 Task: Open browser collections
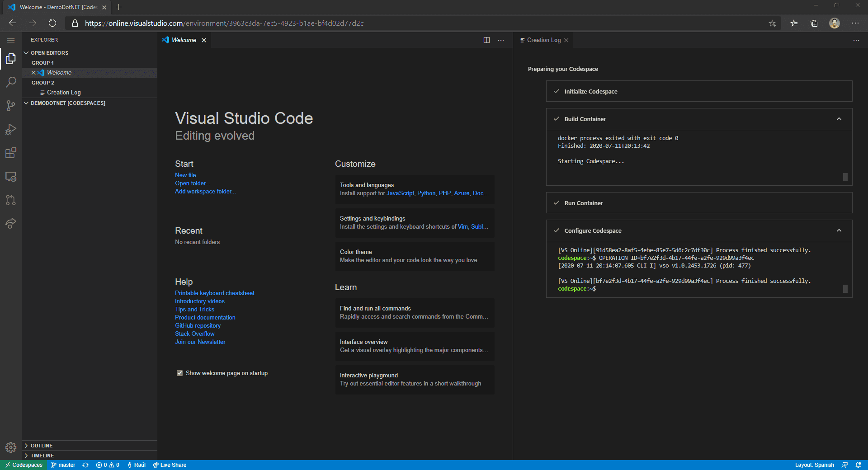click(x=814, y=23)
